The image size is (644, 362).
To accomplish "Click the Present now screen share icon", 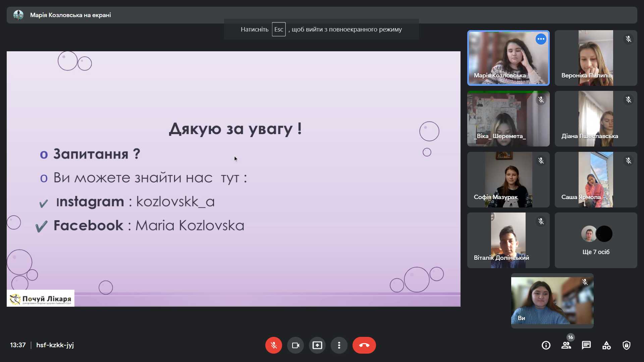I will [x=317, y=345].
